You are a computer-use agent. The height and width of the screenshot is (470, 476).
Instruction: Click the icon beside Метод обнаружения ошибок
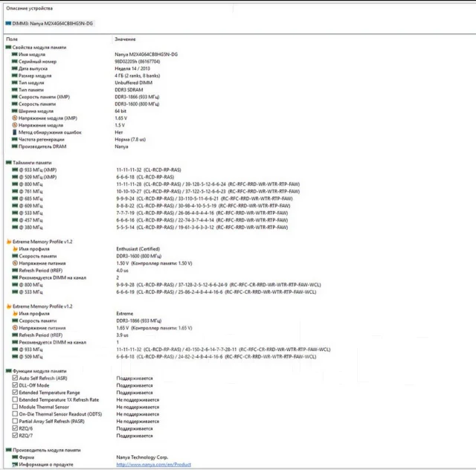coord(15,132)
